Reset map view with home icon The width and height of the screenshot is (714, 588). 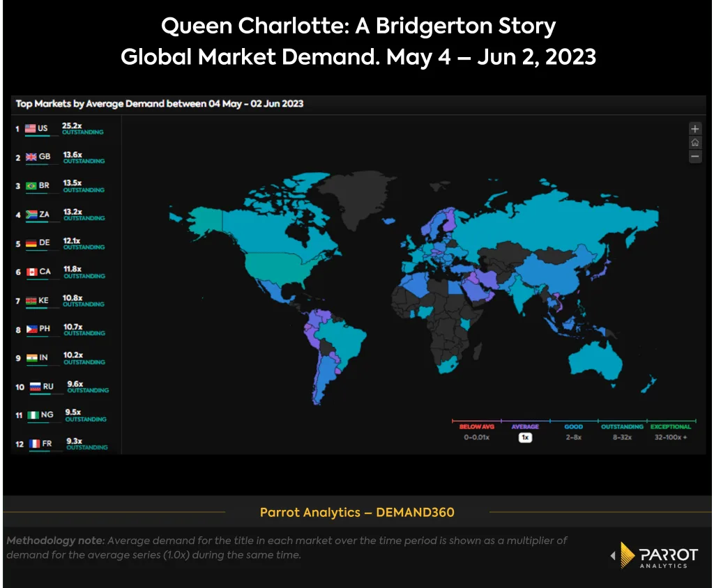(695, 143)
